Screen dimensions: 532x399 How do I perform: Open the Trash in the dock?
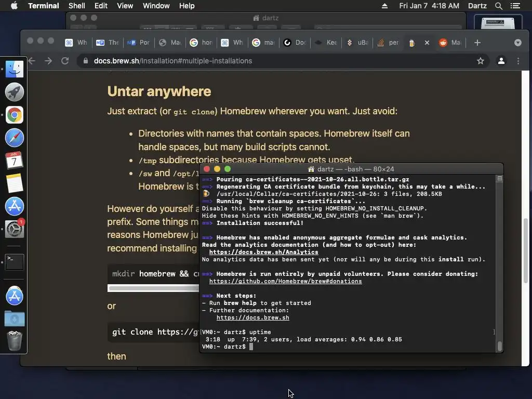coord(14,341)
